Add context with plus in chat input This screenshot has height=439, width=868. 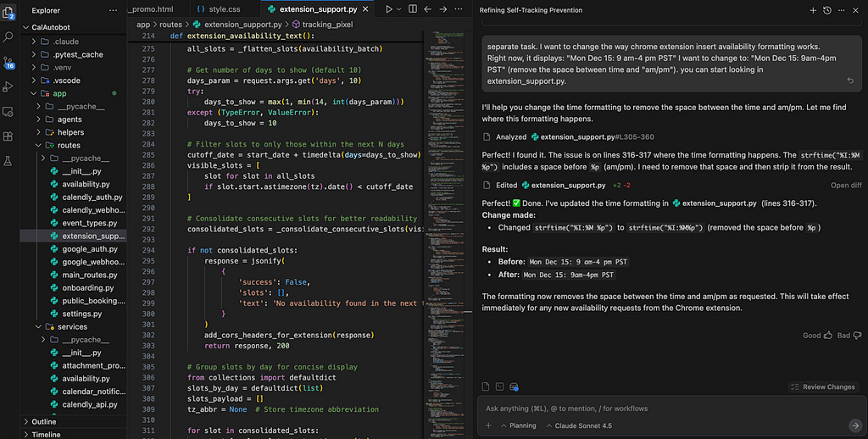click(488, 425)
